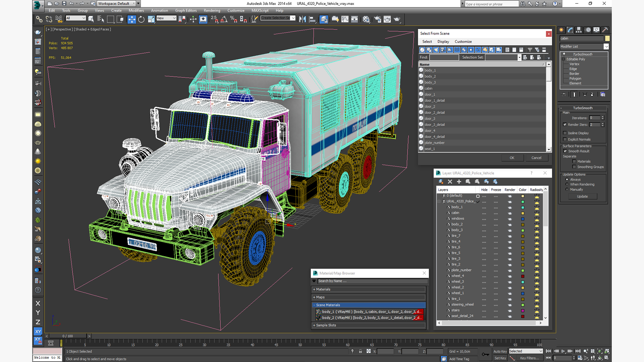Expand the Materials rollout in browser
Image resolution: width=644 pixels, height=362 pixels.
(x=323, y=289)
